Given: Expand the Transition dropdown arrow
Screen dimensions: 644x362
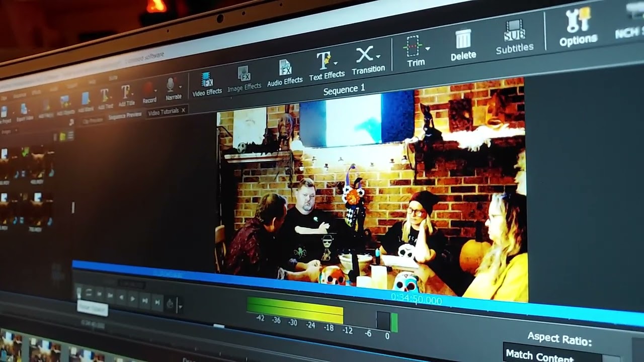Looking at the screenshot, I should pyautogui.click(x=378, y=56).
